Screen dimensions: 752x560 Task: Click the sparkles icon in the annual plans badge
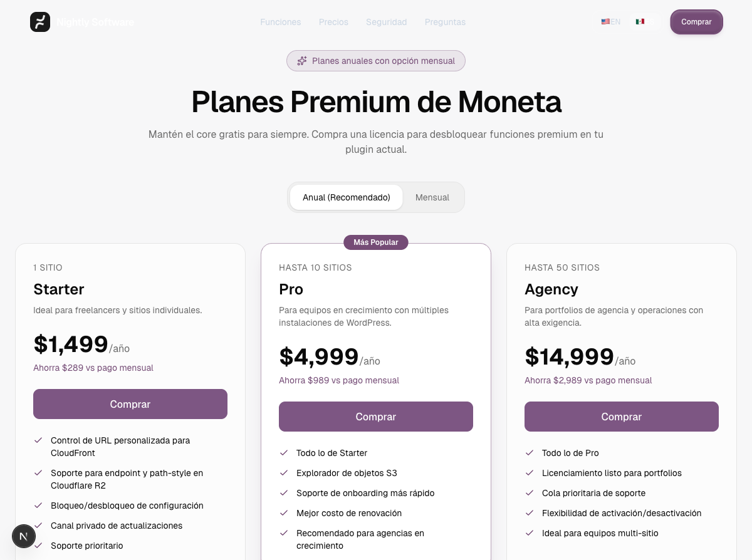pyautogui.click(x=301, y=61)
